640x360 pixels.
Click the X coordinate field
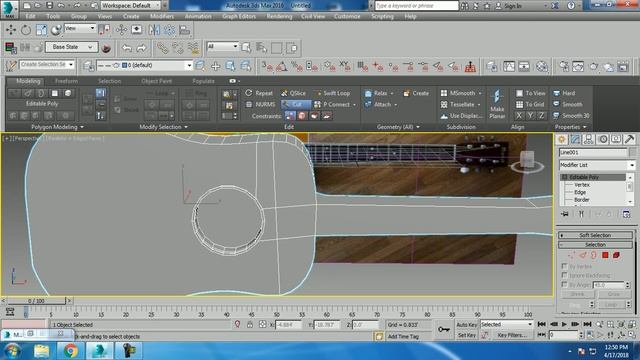[288, 325]
